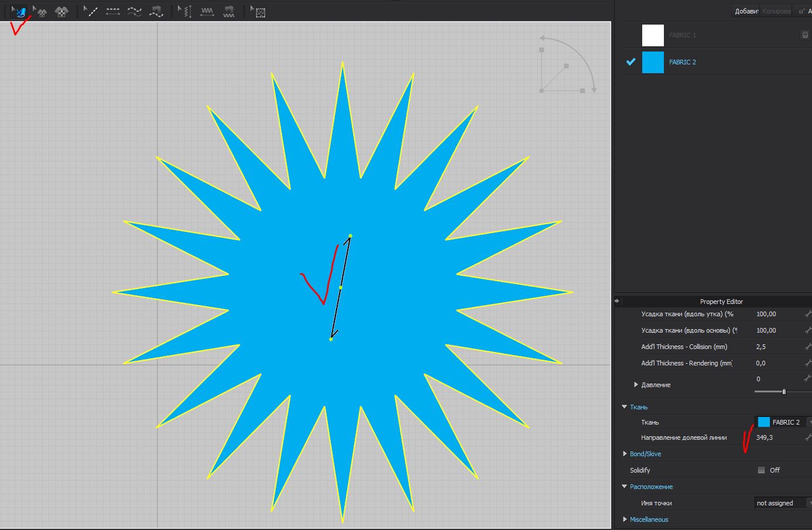
Task: Click wrench icon beside the 349,3 grainline value
Action: 808,437
